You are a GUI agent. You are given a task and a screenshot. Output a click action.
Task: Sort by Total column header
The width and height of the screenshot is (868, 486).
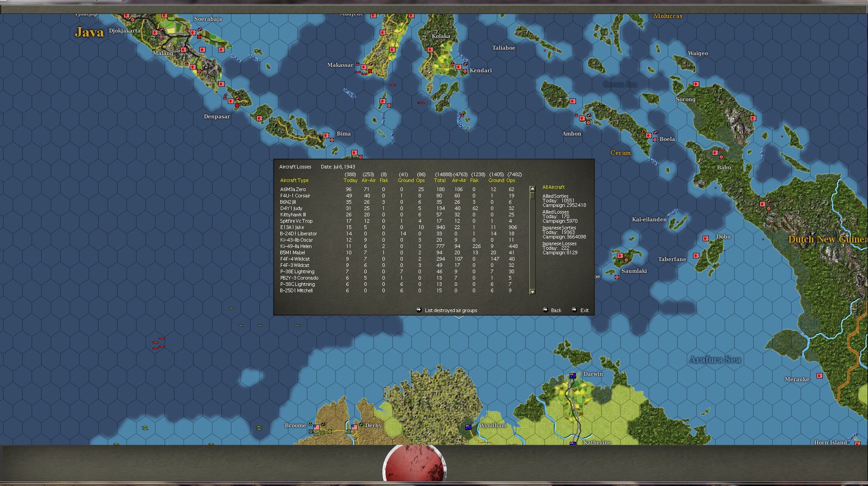coord(440,180)
